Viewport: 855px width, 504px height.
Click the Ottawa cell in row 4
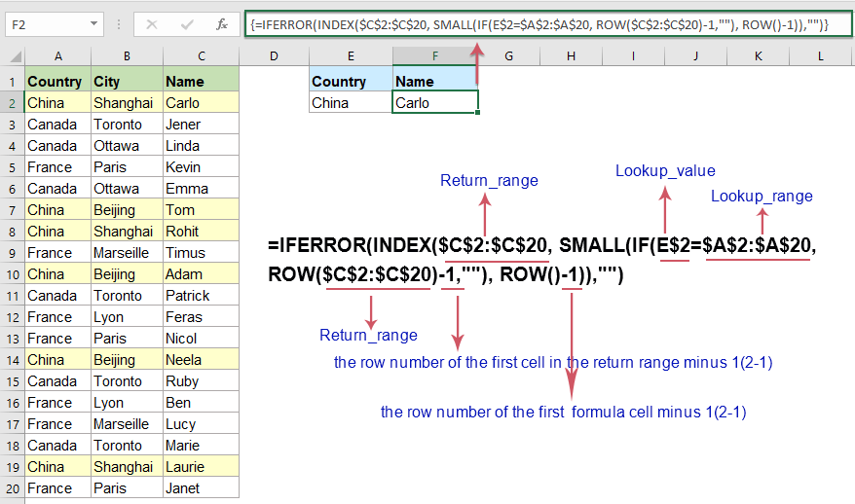click(x=127, y=146)
